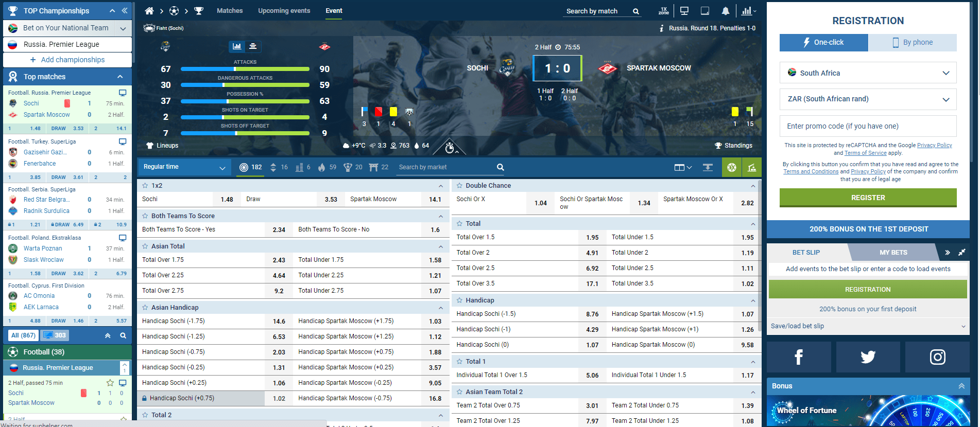Go to the home page icon
The image size is (980, 427).
149,11
